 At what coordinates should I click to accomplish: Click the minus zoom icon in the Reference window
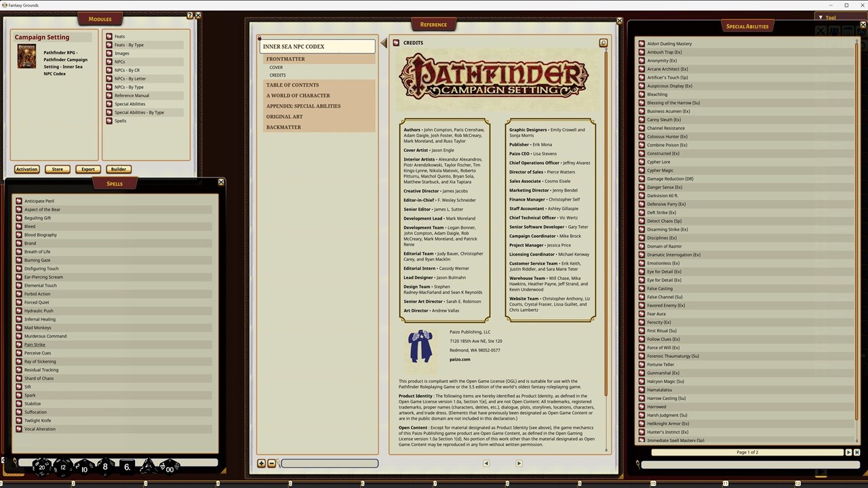(x=271, y=463)
